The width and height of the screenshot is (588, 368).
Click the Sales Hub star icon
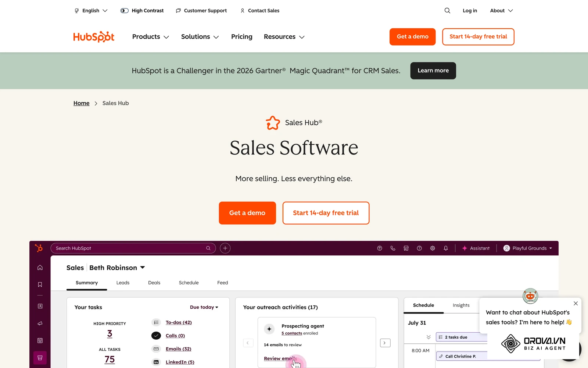pos(273,123)
